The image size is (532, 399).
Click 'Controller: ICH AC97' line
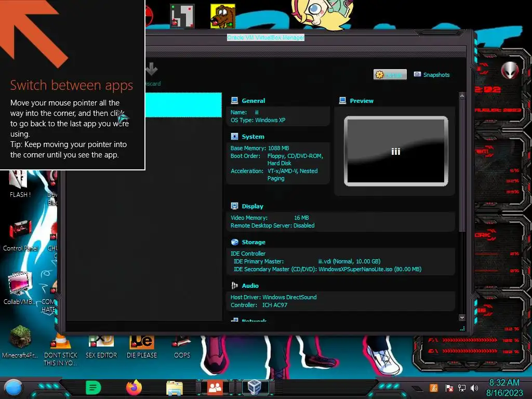(x=259, y=305)
